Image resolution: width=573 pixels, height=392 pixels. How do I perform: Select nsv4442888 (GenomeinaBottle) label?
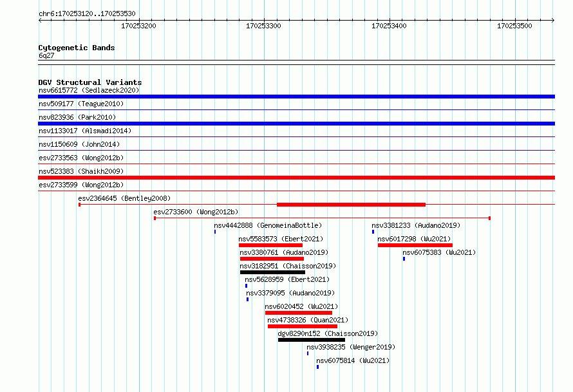coord(268,225)
